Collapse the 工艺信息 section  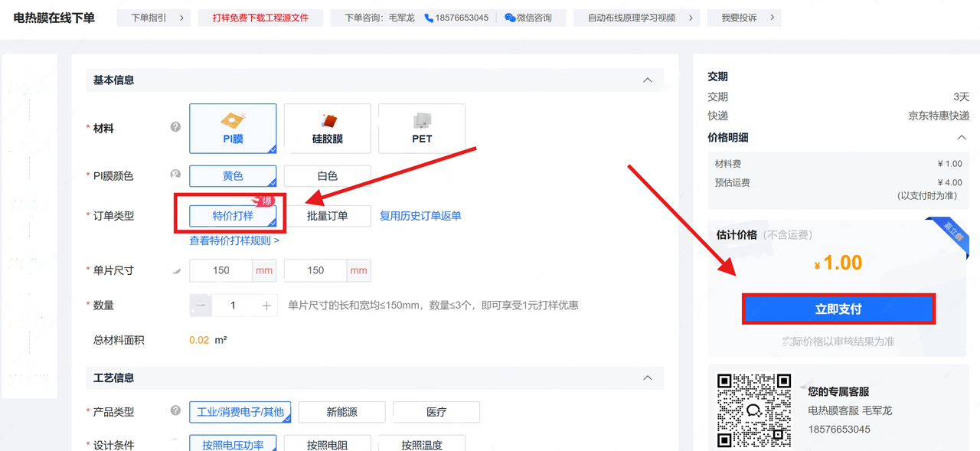point(648,378)
